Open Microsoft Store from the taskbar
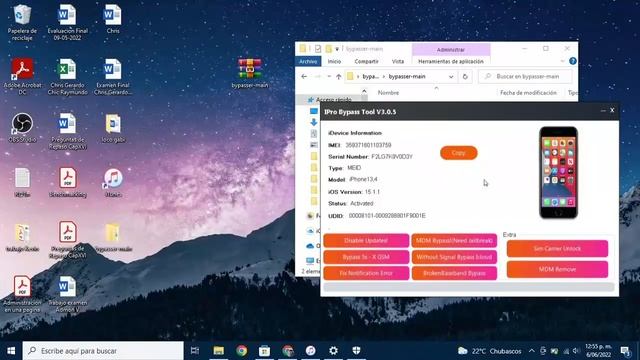 click(x=264, y=351)
